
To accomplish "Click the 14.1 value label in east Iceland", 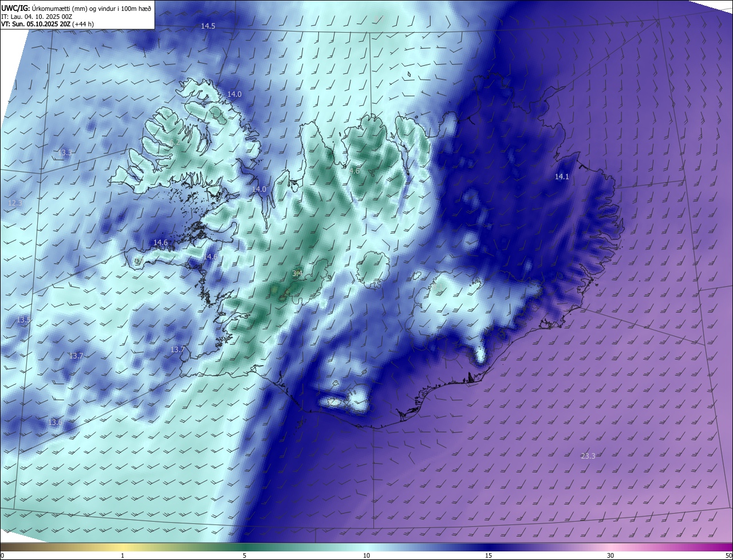I will click(562, 177).
